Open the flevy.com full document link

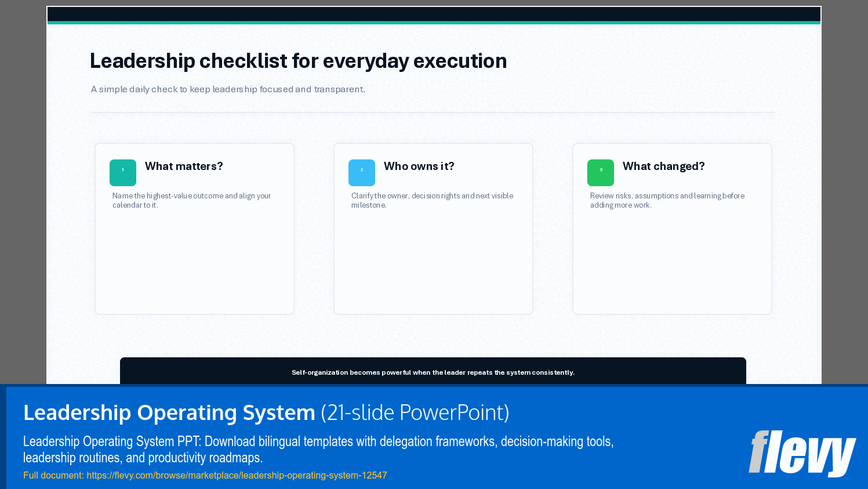pos(237,475)
